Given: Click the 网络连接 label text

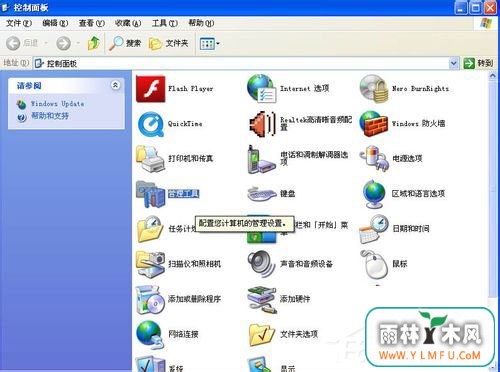Looking at the screenshot, I should pos(183,334).
